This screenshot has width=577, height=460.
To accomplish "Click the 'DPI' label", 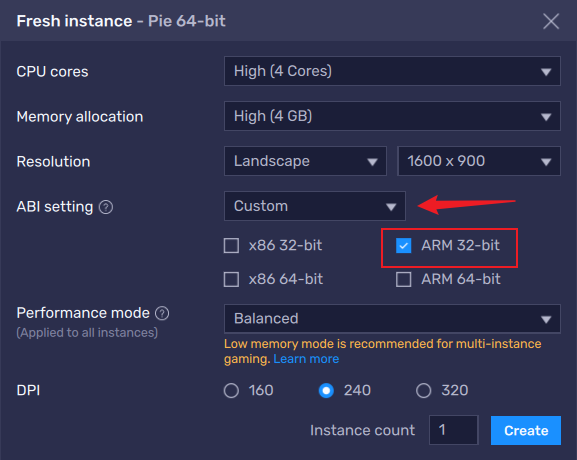I will (x=28, y=390).
